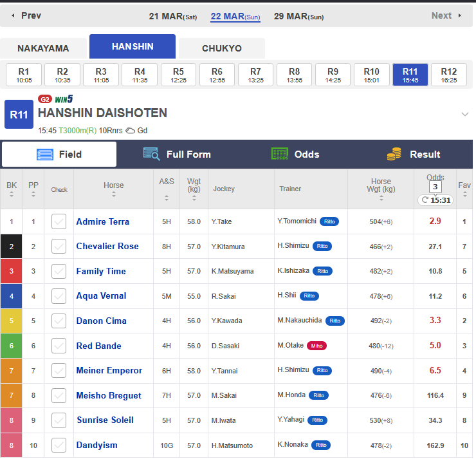476x459 pixels.
Task: Sort by Wgt (kg) column arrows
Action: pos(194,198)
